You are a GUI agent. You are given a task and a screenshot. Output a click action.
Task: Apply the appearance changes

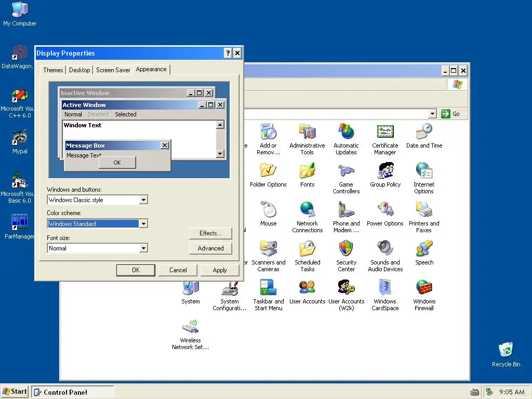click(220, 270)
